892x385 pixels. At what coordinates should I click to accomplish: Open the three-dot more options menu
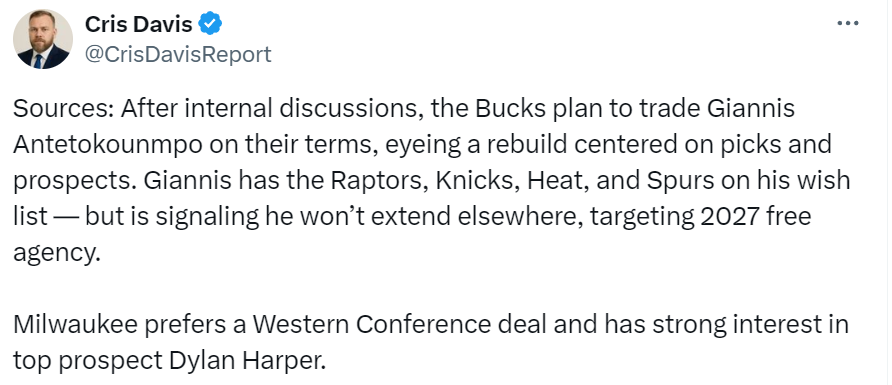click(848, 24)
